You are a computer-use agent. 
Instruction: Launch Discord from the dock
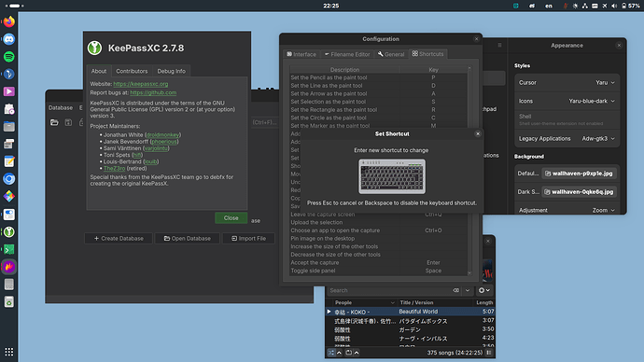pyautogui.click(x=9, y=39)
